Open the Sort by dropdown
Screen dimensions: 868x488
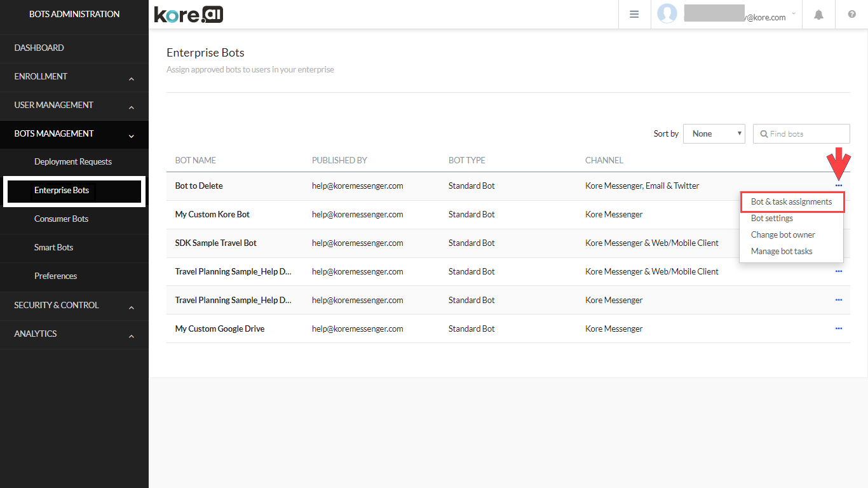pos(714,134)
